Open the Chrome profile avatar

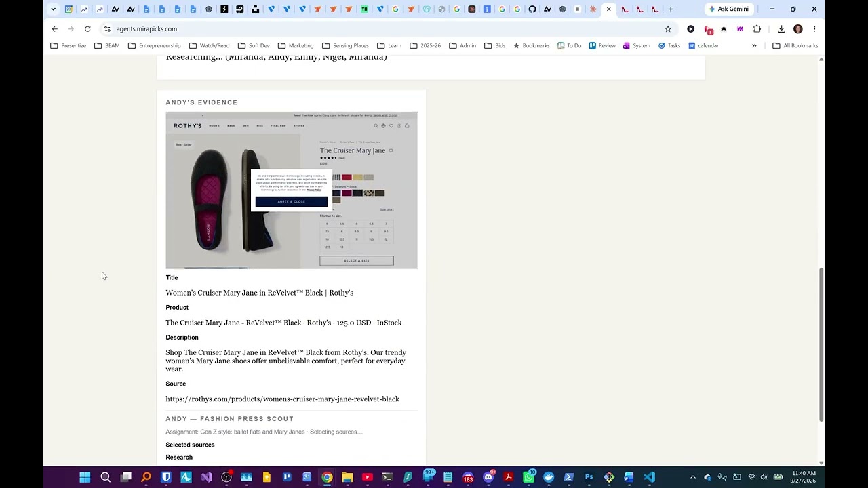tap(798, 29)
